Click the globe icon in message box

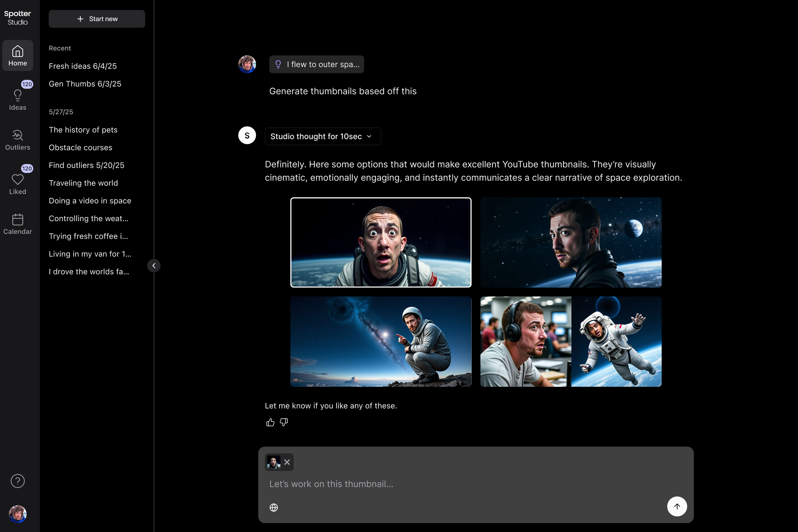point(274,507)
